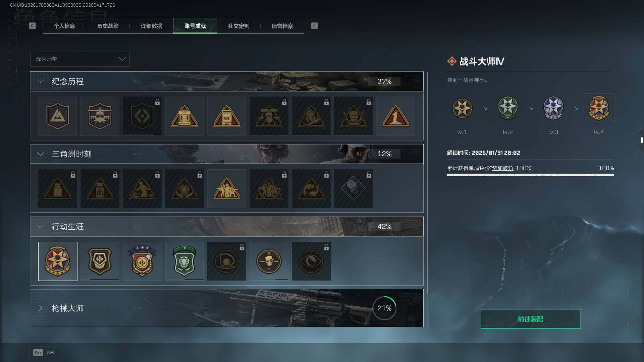The image size is (644, 362).
Task: Select the three-star red shield badge
Action: tap(142, 261)
